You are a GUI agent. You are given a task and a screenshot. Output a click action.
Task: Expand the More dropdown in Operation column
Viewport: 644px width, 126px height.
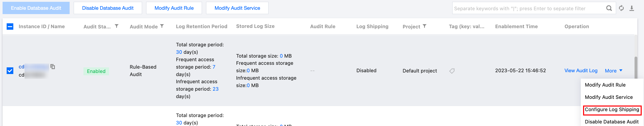(613, 71)
